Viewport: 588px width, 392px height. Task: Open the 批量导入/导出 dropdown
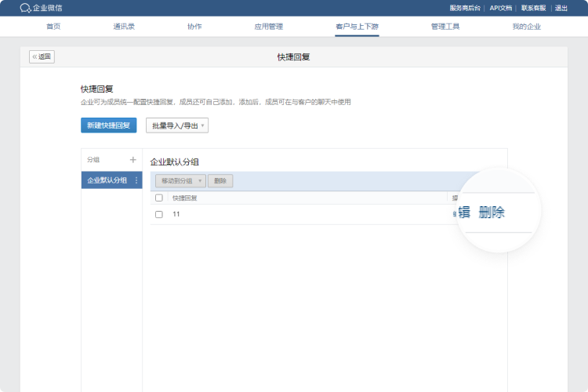click(177, 125)
